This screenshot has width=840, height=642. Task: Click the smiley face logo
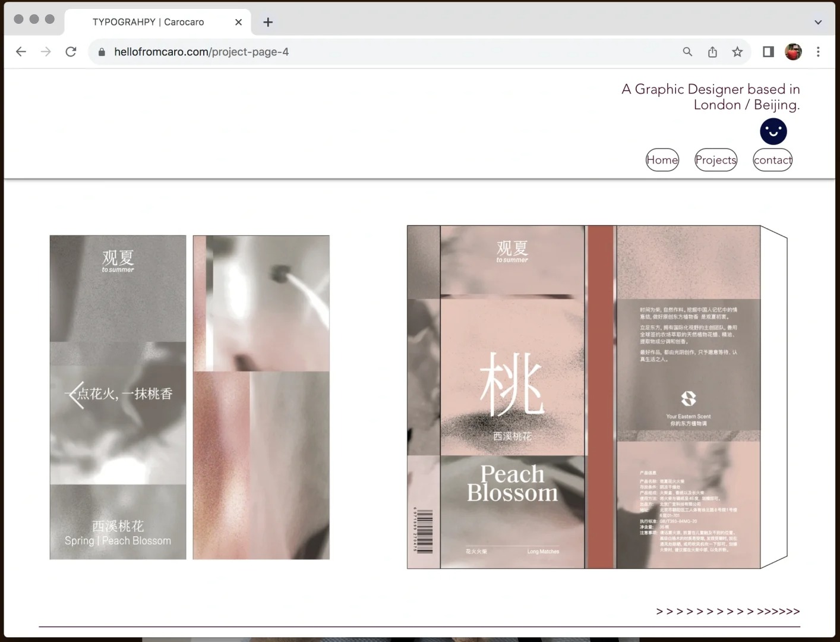[773, 131]
